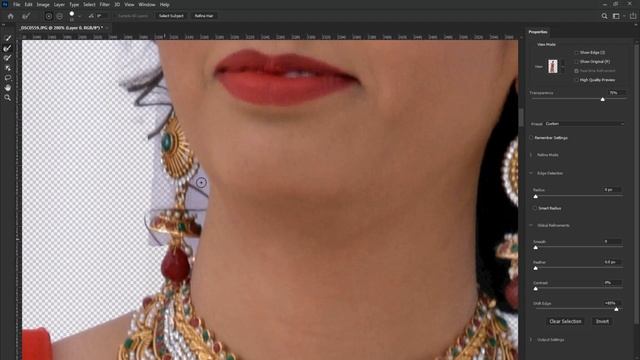Viewport: 640px width, 360px height.
Task: Enable Show Original (P) checkbox
Action: pos(576,62)
